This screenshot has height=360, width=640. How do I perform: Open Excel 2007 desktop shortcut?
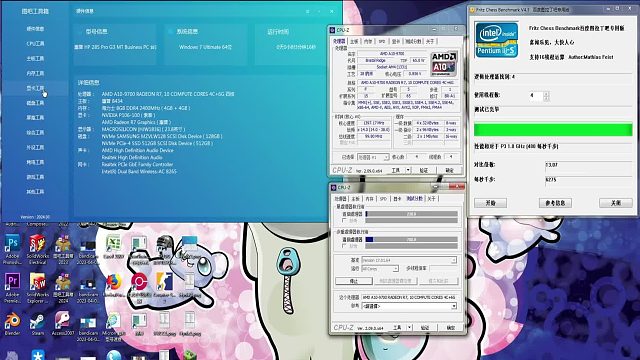pos(113,244)
